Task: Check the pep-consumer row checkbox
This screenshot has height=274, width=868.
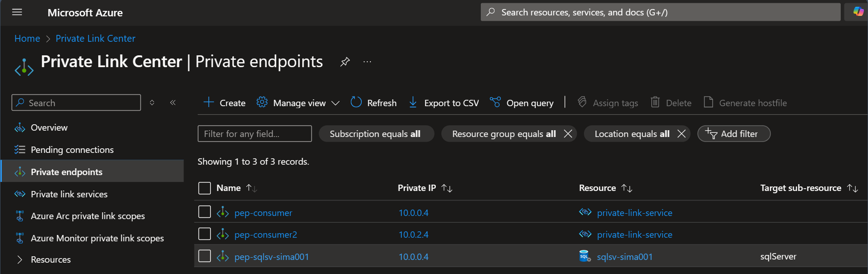Action: [205, 212]
